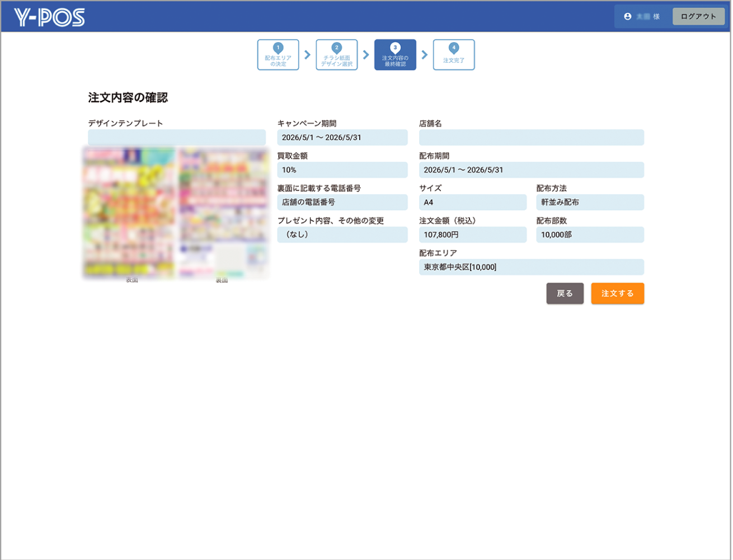
Task: Click the 店舗の電話番号 field
Action: coord(342,203)
